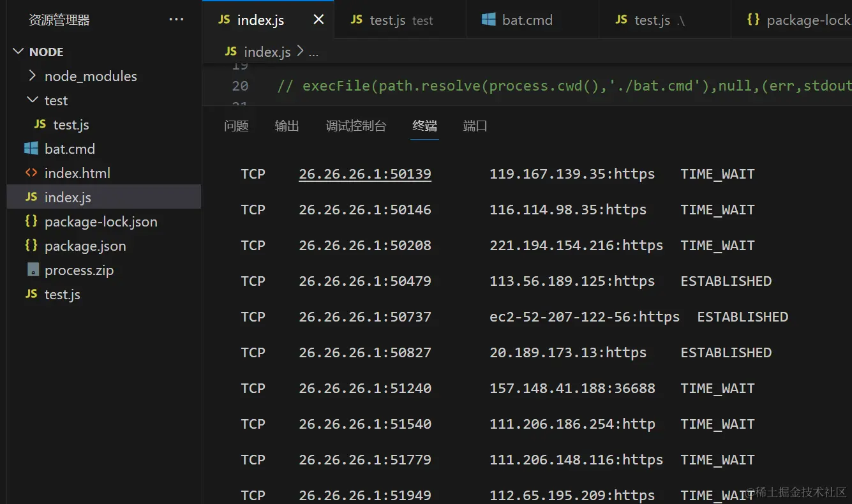Open process.zip in the explorer
The image size is (852, 504).
pos(79,270)
